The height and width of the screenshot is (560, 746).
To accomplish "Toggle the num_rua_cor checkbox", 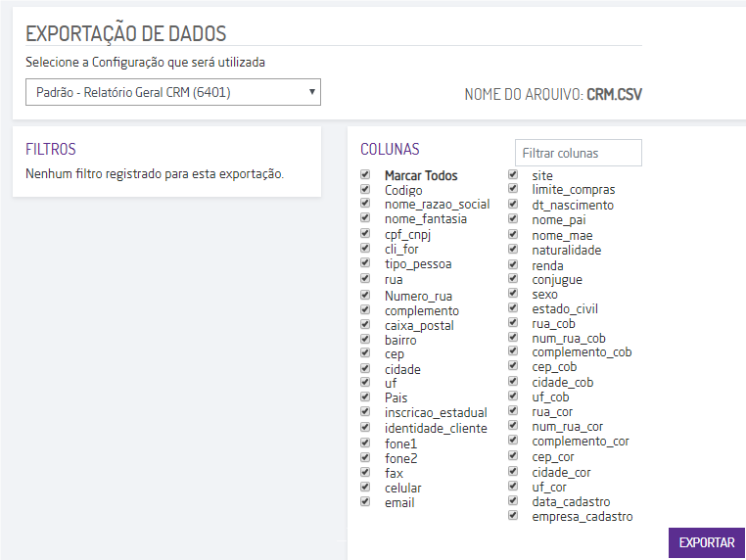I will click(513, 426).
